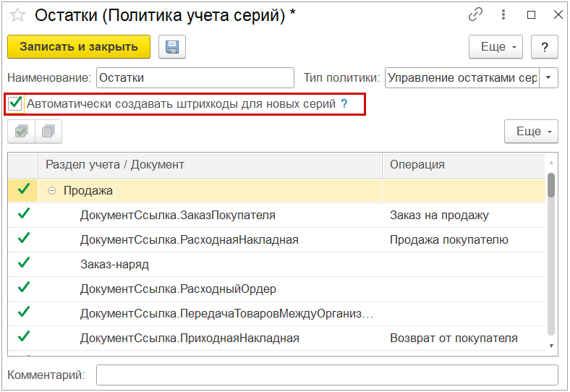This screenshot has width=570, height=392.
Task: Open the top Еще dropdown menu
Action: point(497,47)
